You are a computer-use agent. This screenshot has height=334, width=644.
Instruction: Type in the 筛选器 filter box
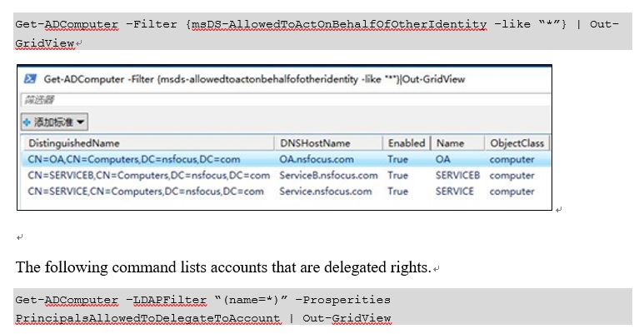[283, 100]
